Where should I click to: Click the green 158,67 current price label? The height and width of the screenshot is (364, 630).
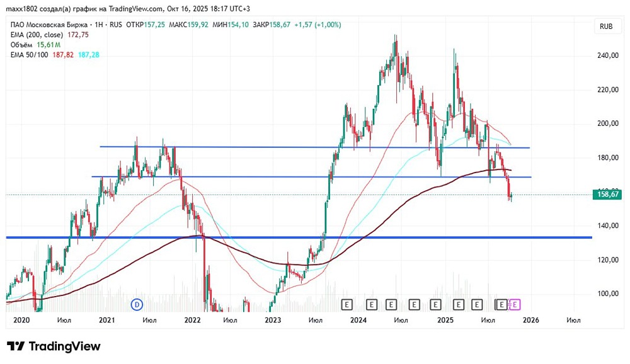608,195
